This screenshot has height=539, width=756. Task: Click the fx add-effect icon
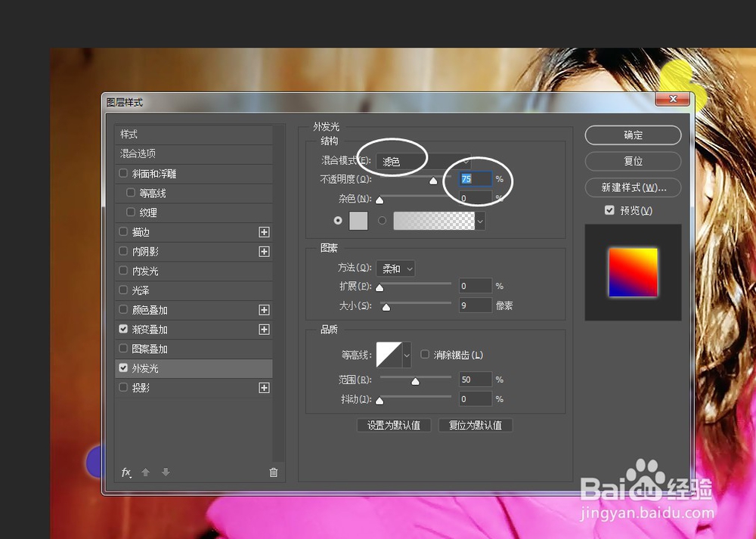(x=125, y=472)
